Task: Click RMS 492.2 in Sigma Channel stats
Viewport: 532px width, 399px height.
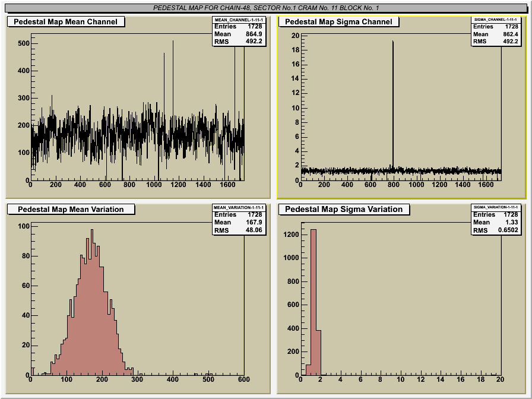Action: point(496,42)
